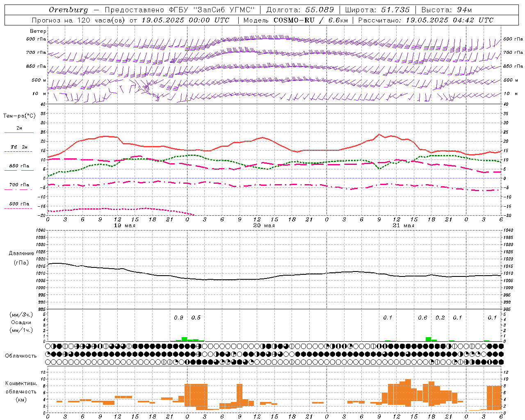The image size is (525, 420).
Task: Click the (гПа) unit label under Давление
Action: [21, 263]
